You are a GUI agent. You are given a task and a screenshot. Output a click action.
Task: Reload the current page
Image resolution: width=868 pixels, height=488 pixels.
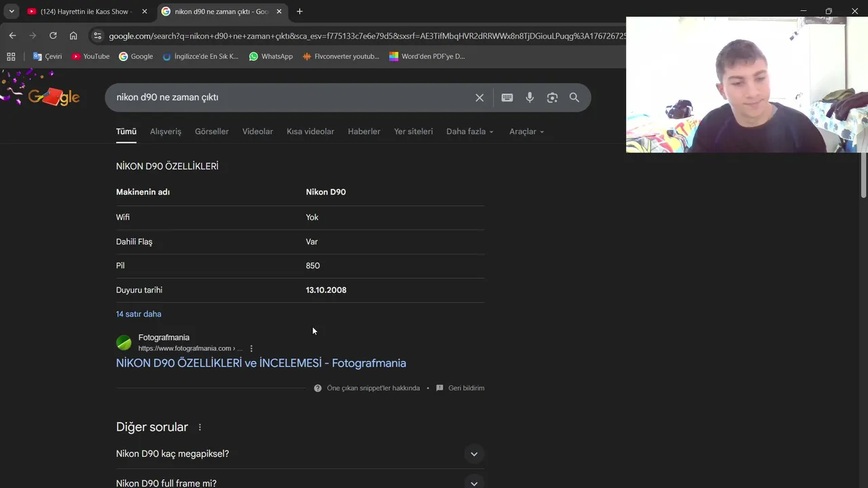(53, 36)
